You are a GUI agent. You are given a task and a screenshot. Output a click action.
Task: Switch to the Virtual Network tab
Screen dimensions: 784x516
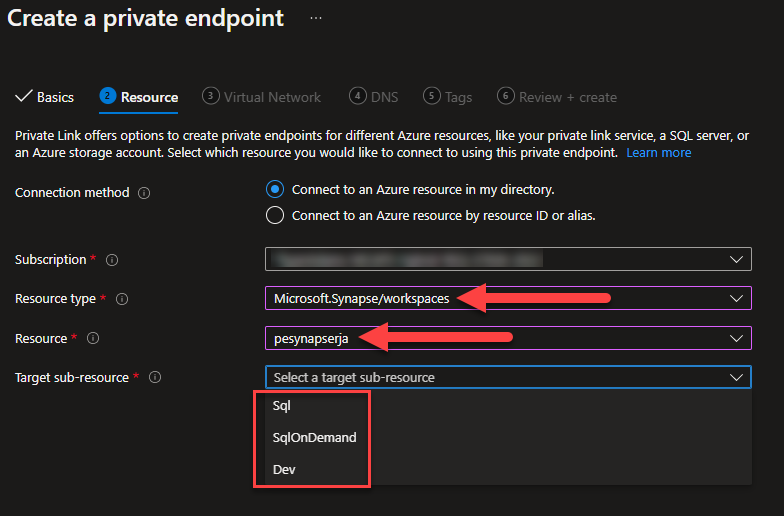(x=262, y=97)
